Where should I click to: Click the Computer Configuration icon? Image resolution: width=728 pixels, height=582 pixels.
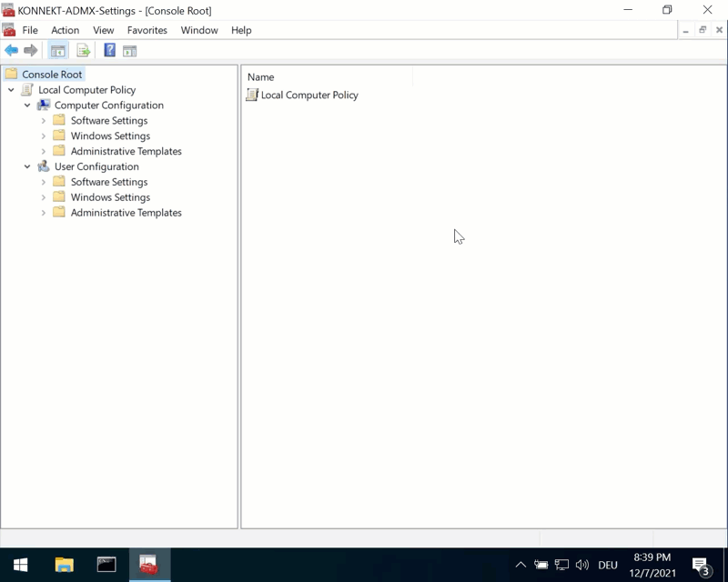click(44, 105)
